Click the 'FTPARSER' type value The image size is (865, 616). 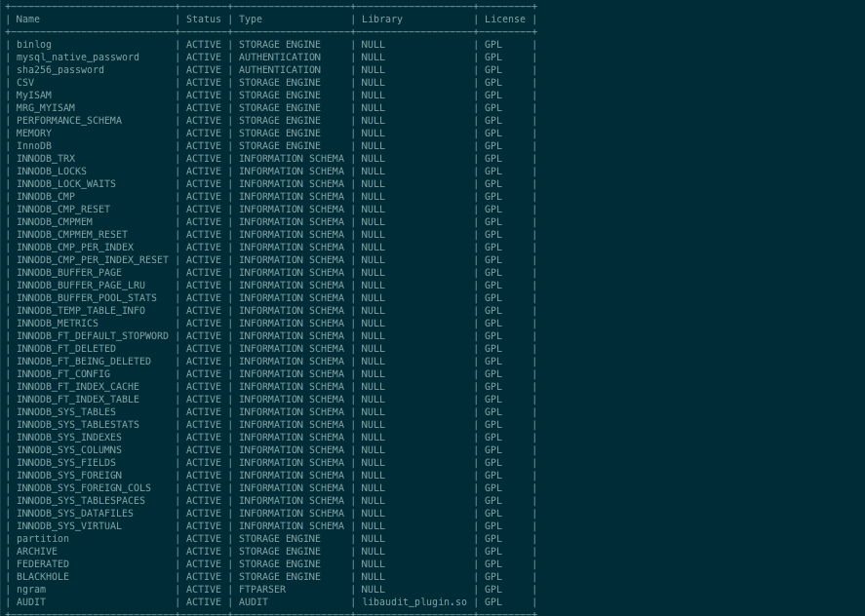coord(262,590)
